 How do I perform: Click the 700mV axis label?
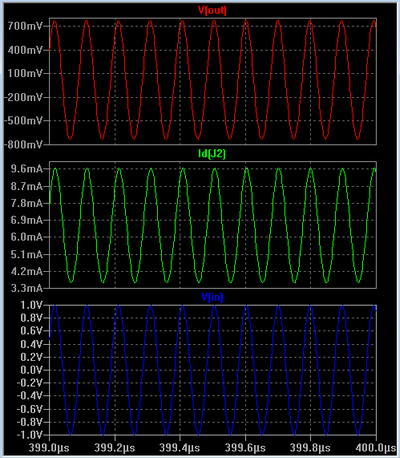point(25,26)
